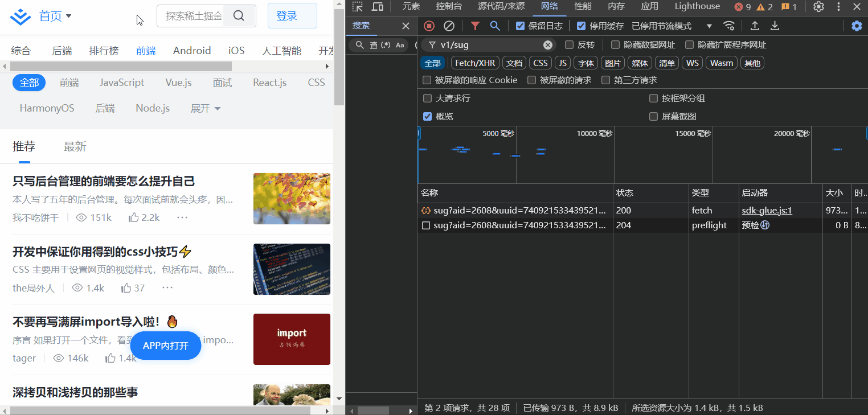Viewport: 868px width, 415px height.
Task: Clear the network log with the clear icon
Action: tap(449, 26)
